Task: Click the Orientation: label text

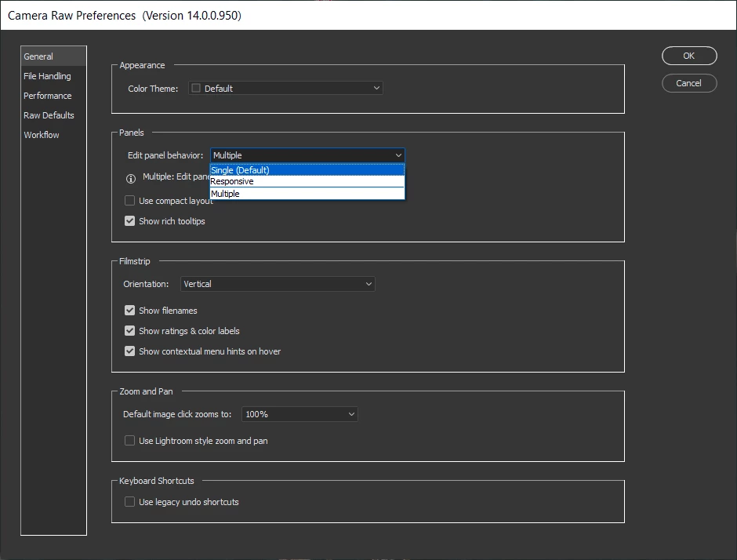Action: pyautogui.click(x=146, y=284)
